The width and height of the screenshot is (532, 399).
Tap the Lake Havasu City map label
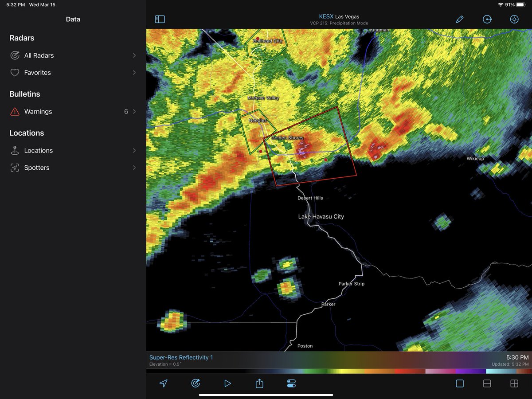coord(321,216)
